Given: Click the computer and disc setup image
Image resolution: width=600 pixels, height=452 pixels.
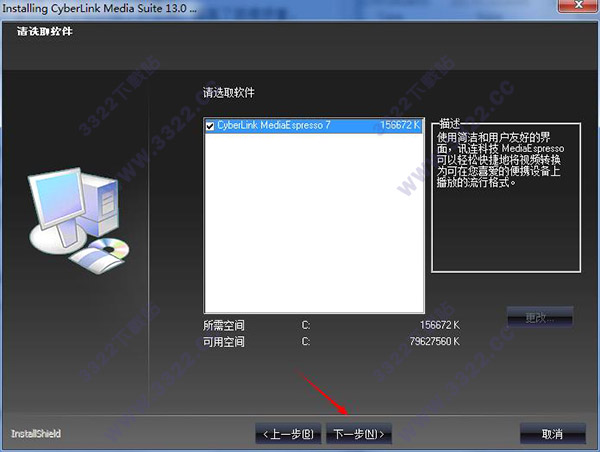Looking at the screenshot, I should pyautogui.click(x=78, y=220).
